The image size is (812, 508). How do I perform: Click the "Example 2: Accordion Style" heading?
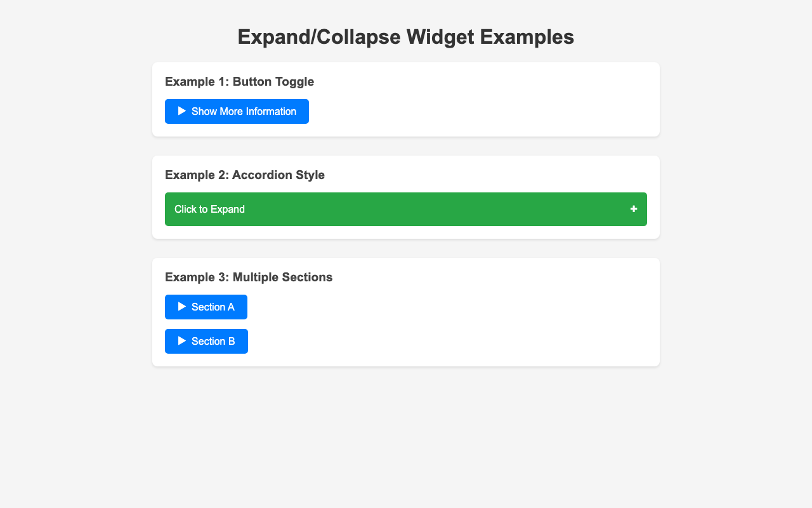coord(245,175)
